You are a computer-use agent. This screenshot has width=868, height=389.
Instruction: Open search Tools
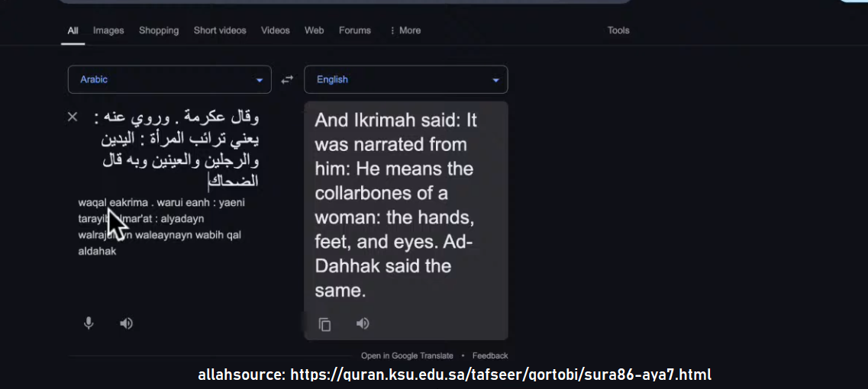click(618, 31)
